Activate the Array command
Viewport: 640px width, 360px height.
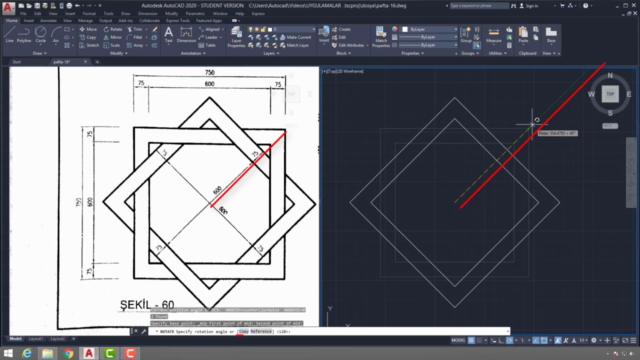(135, 45)
